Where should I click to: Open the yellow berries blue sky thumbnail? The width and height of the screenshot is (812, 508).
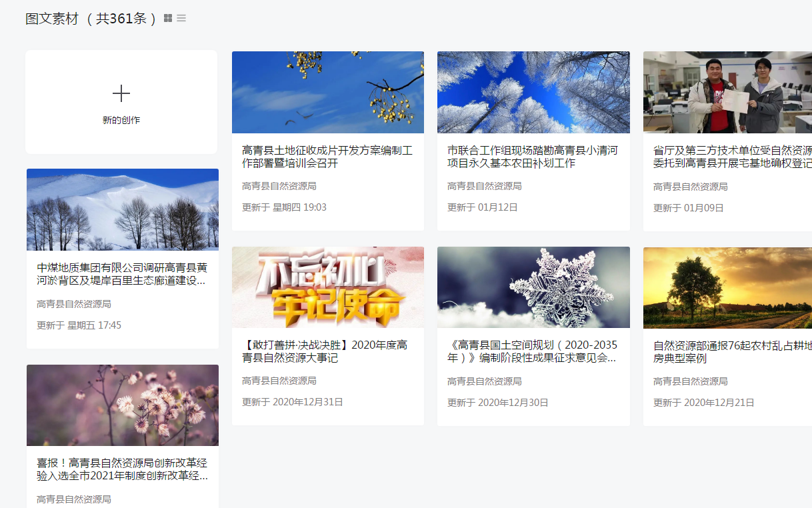(x=327, y=92)
